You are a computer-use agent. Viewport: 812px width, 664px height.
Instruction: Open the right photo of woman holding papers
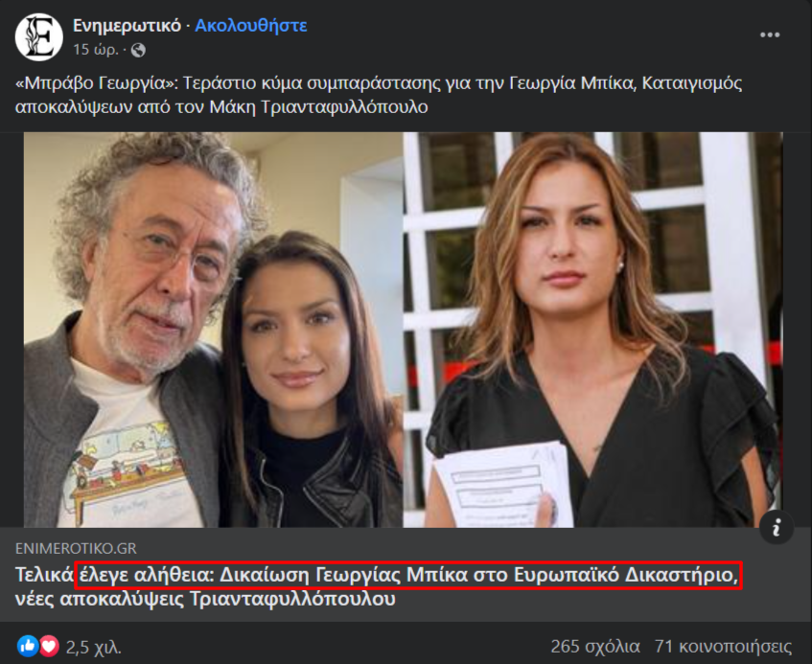pos(593,330)
